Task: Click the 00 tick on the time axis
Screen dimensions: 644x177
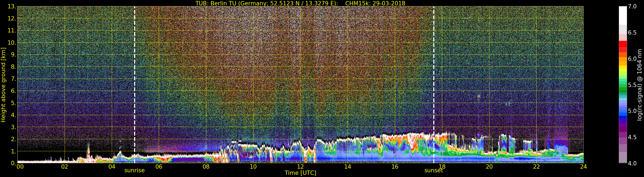Action: (20, 167)
